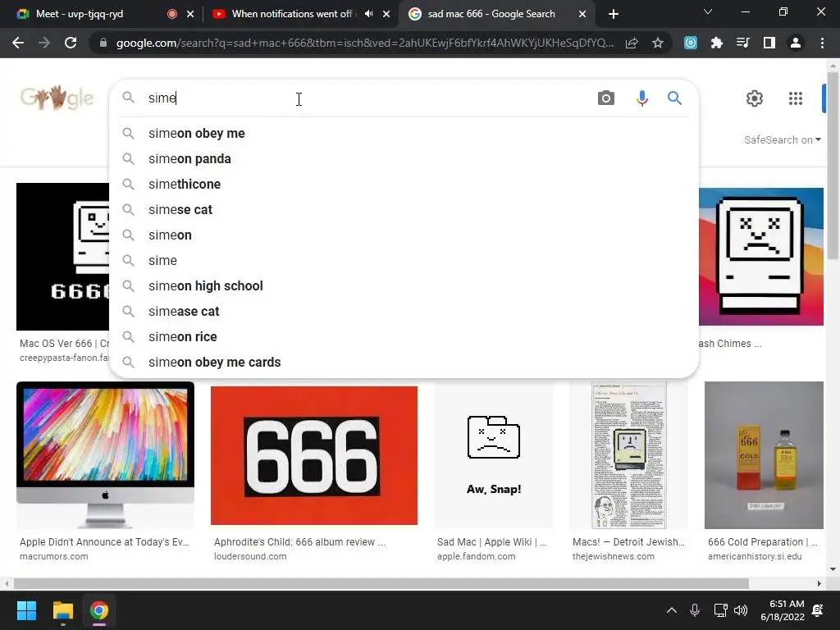Mute the YouTube tab audio icon
The width and height of the screenshot is (840, 630).
point(368,14)
